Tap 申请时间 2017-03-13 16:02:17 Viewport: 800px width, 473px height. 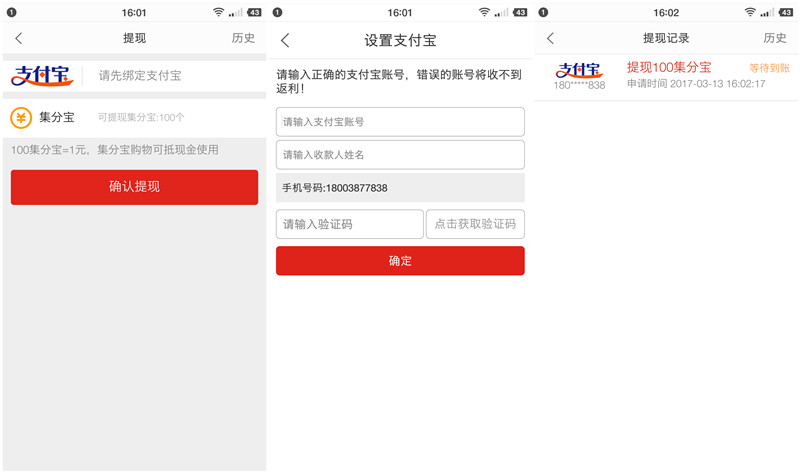click(696, 84)
